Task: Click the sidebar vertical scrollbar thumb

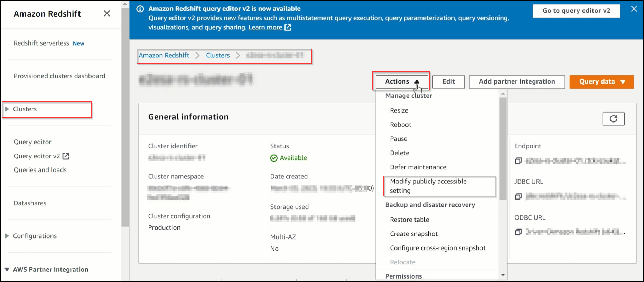Action: point(125,117)
